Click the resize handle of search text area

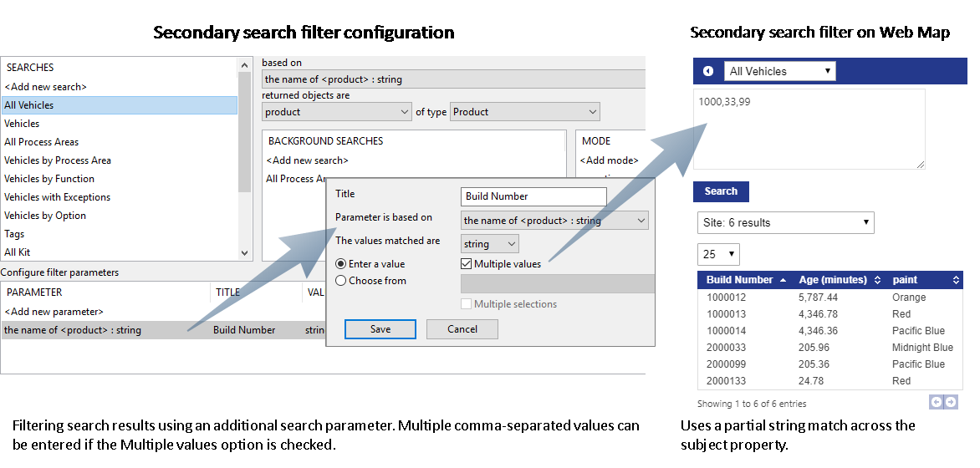tap(921, 165)
